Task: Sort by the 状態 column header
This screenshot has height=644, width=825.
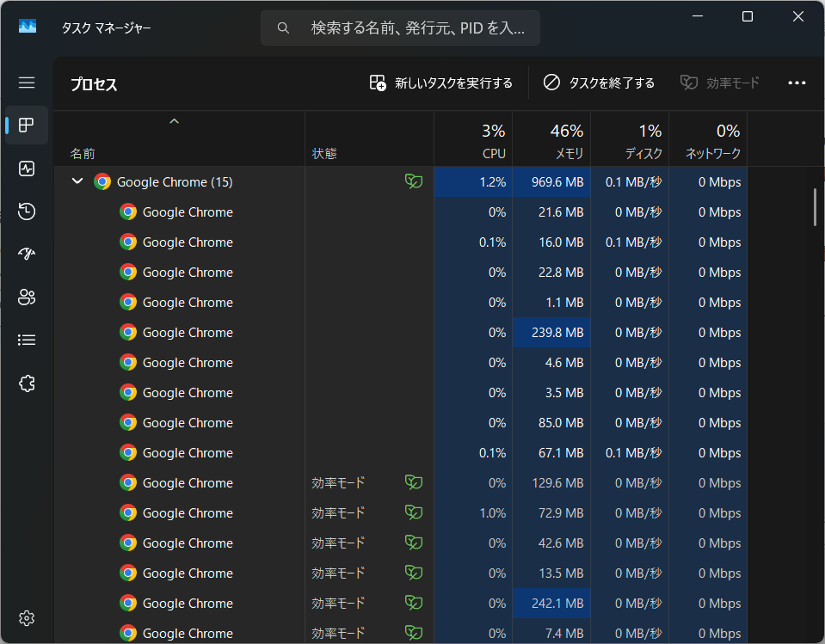Action: [x=369, y=138]
